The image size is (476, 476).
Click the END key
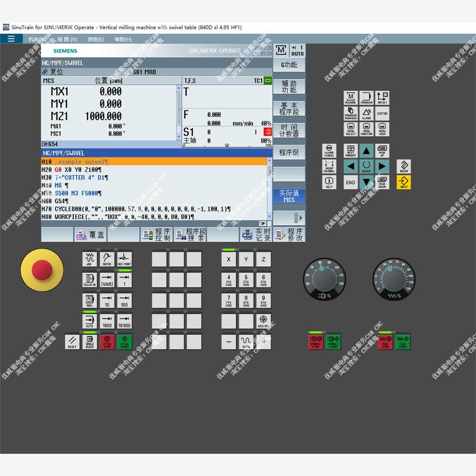coord(351,182)
